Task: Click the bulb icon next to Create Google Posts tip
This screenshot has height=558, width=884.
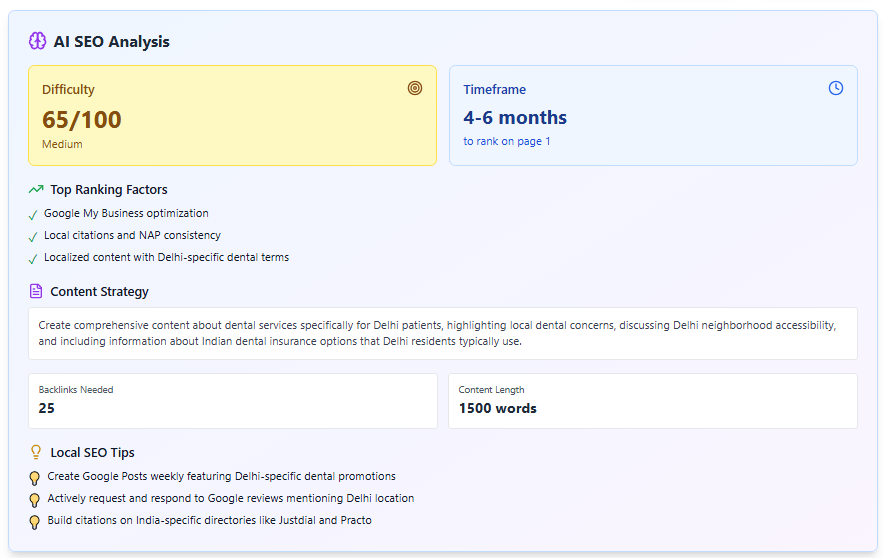Action: [x=34, y=478]
